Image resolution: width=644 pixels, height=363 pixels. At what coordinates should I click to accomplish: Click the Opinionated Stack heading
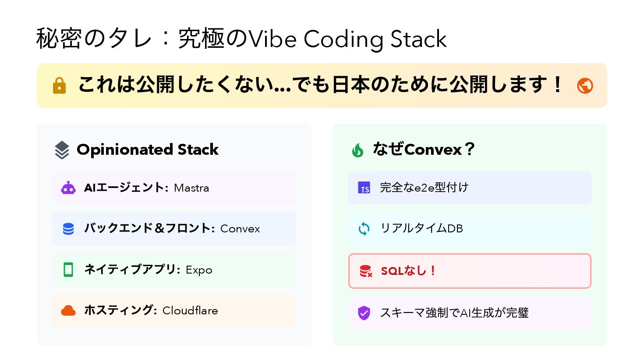click(147, 150)
